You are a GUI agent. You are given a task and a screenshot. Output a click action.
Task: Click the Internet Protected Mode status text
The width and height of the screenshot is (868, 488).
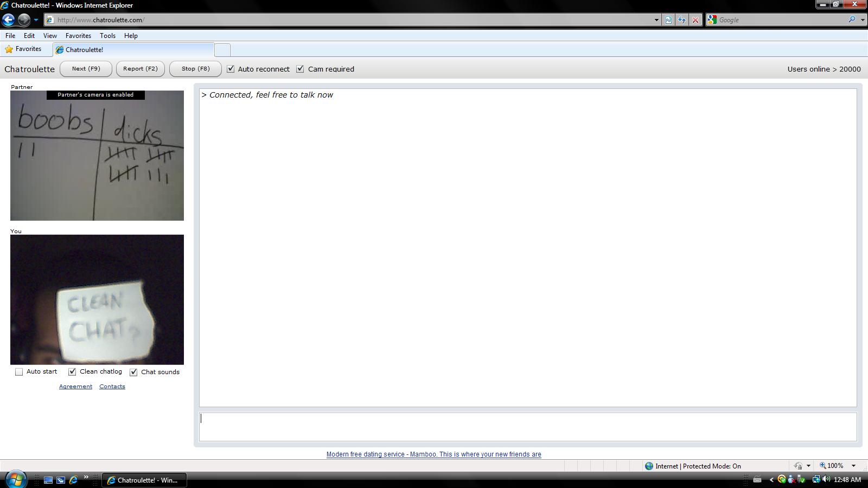point(698,466)
